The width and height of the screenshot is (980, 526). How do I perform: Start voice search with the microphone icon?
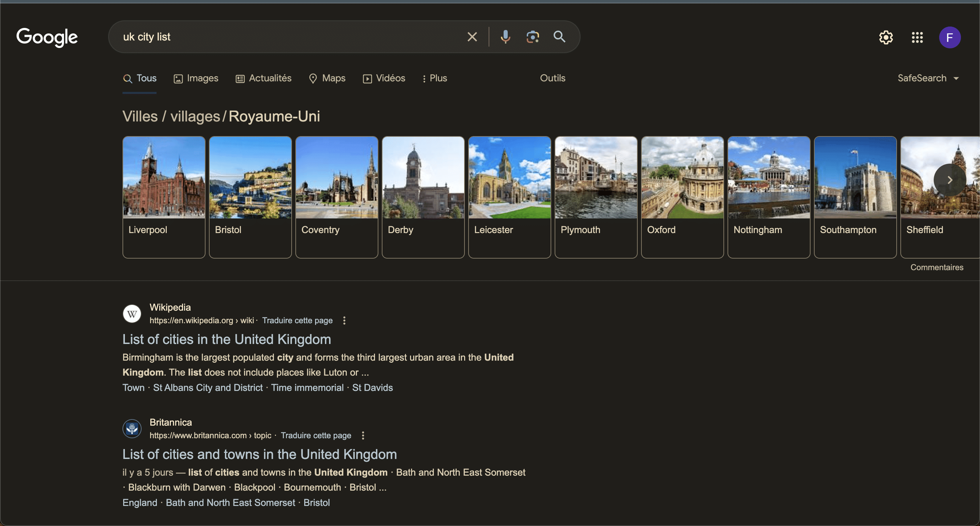pos(505,37)
